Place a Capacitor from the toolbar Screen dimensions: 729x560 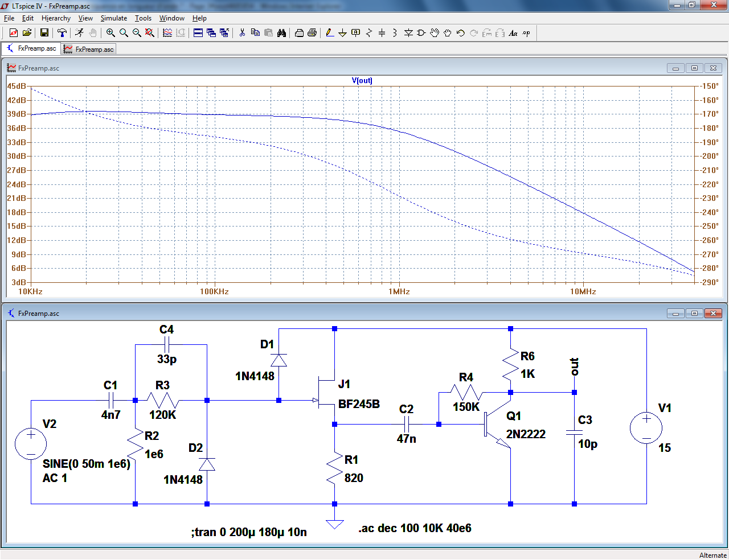click(382, 33)
